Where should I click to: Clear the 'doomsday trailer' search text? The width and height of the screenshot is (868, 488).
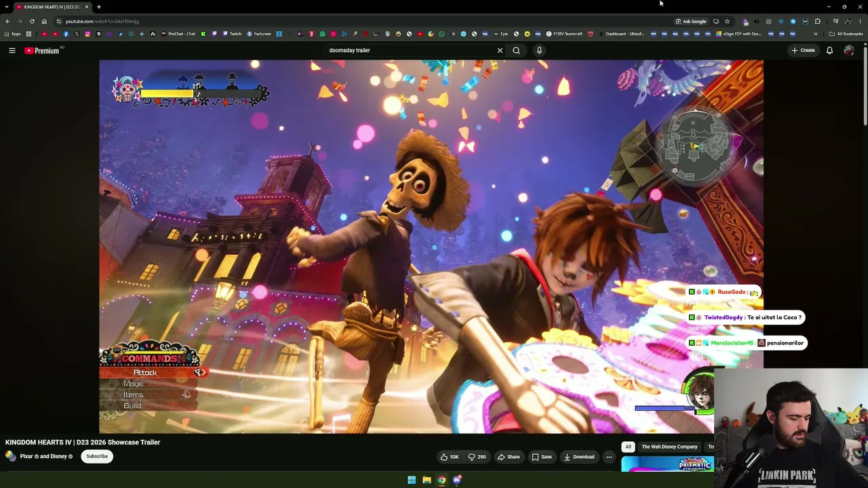coord(500,50)
